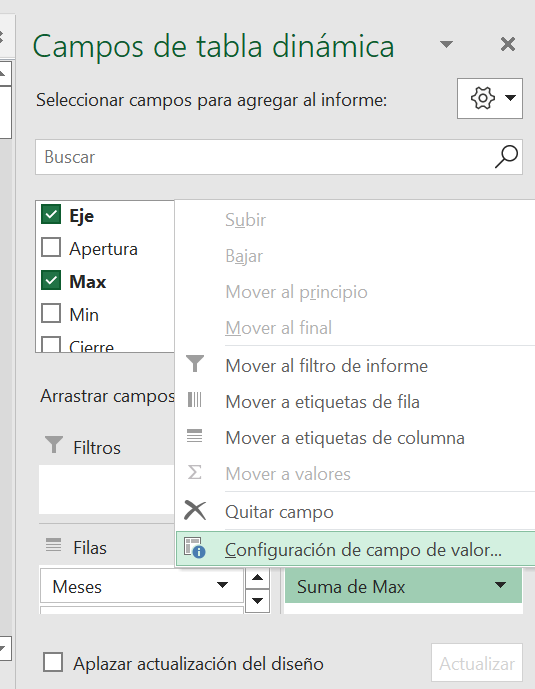Viewport: 535px width, 689px height.
Task: Click the search magnifier icon
Action: point(506,156)
